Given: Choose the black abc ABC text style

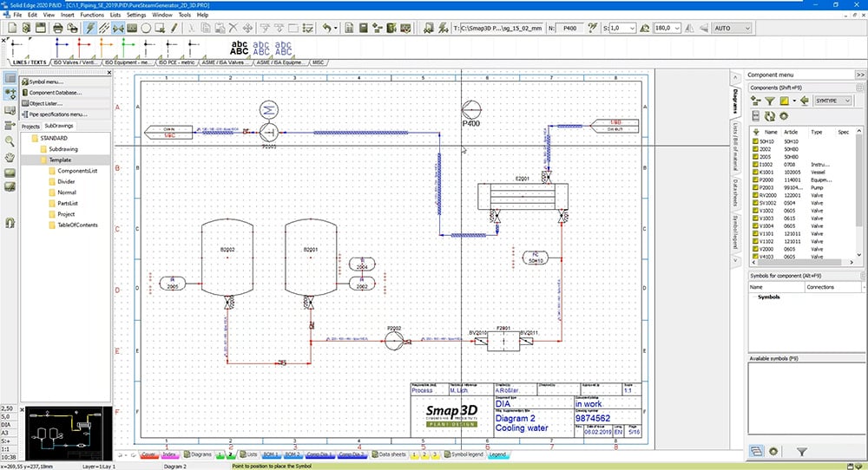Looking at the screenshot, I should 240,48.
